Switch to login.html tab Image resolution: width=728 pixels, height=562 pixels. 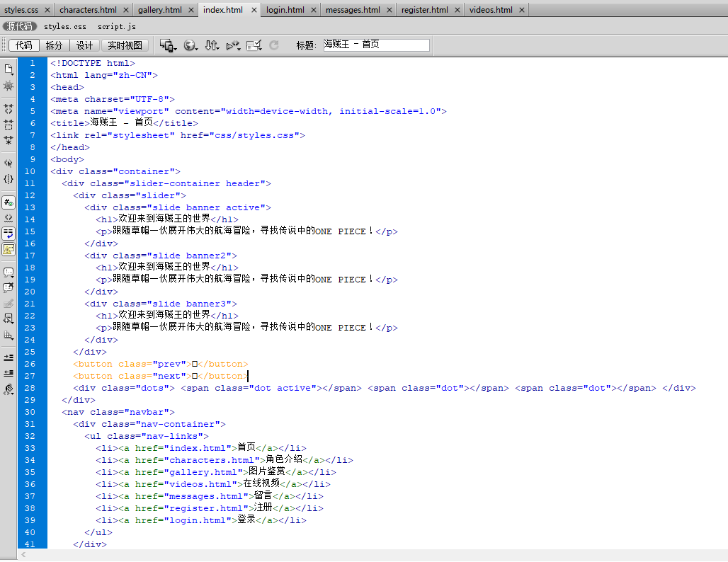(285, 10)
